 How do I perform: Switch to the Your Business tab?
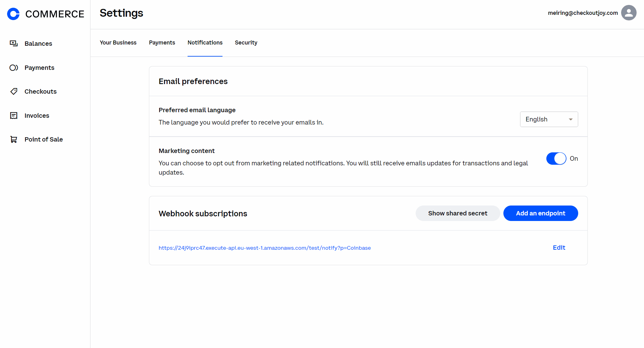pos(118,42)
